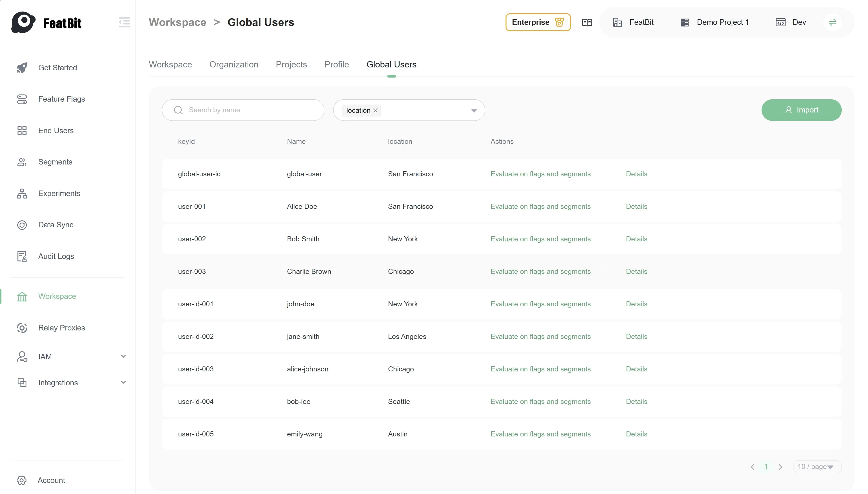Select the Segments sidebar icon
868x494 pixels.
pyautogui.click(x=22, y=162)
